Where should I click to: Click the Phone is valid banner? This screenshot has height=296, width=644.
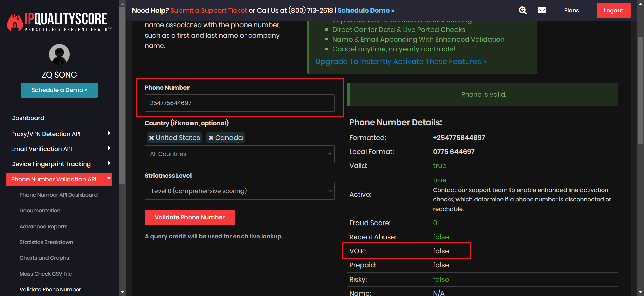point(483,95)
